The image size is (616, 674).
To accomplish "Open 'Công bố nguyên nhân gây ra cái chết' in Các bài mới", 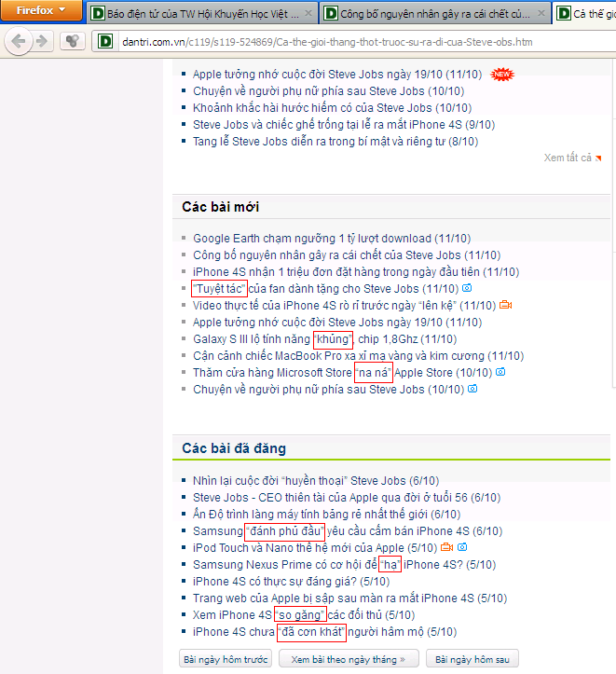I will [x=347, y=254].
